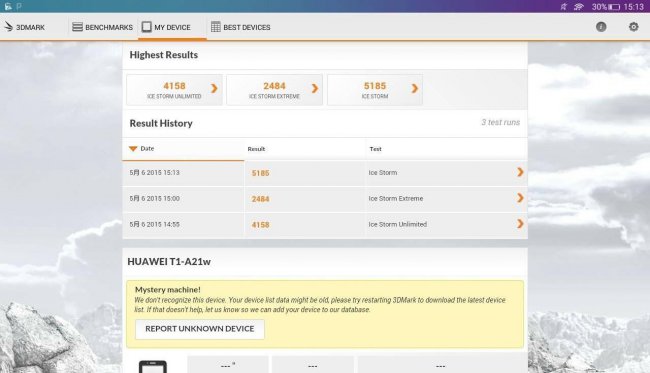Screen dimensions: 650x373
Task: Switch to the Benchmarks tab
Action: (x=102, y=27)
